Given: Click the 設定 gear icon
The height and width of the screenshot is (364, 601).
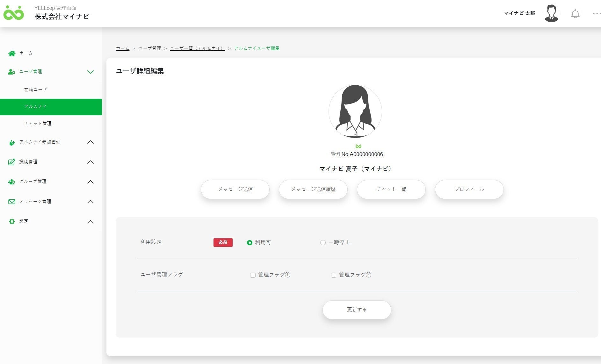Looking at the screenshot, I should [12, 221].
